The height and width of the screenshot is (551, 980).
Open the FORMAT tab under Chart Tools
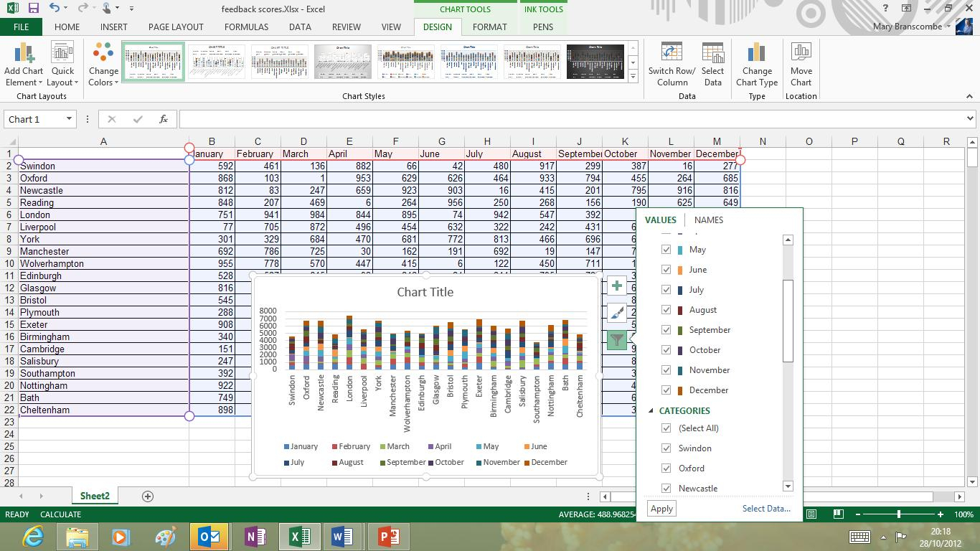tap(490, 27)
